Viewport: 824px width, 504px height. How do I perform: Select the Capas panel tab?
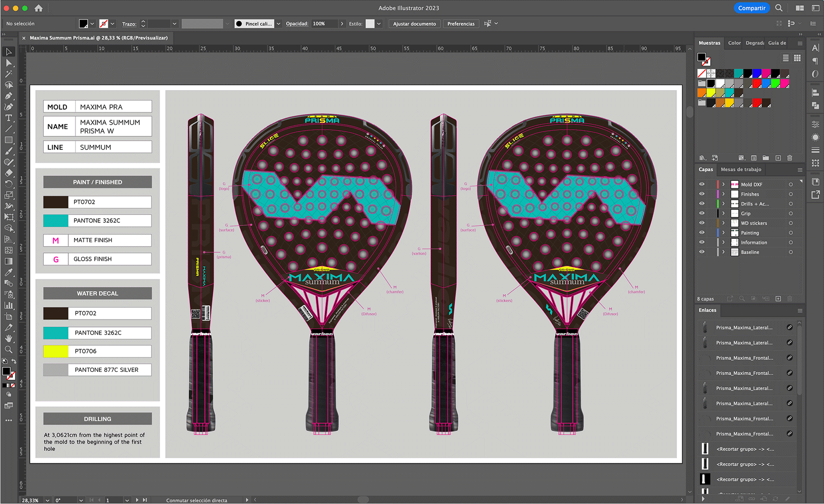tap(706, 169)
